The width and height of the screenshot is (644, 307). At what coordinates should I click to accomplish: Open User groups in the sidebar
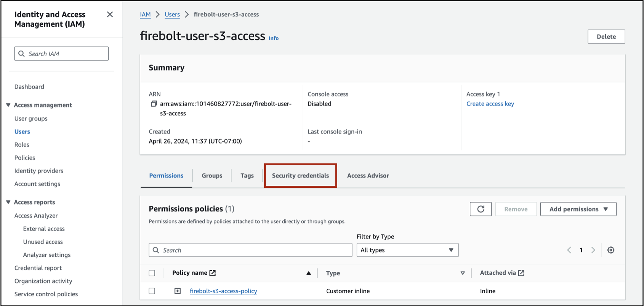(x=31, y=118)
